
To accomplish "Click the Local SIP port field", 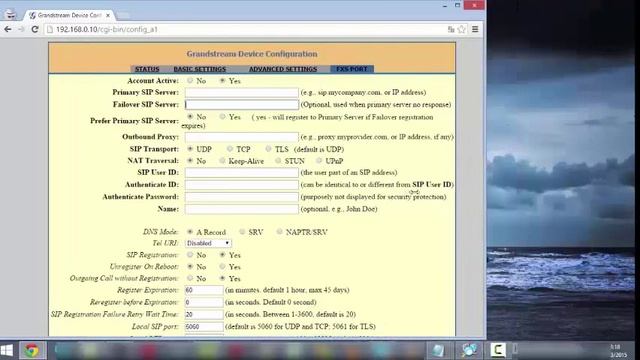I will coord(204,327).
